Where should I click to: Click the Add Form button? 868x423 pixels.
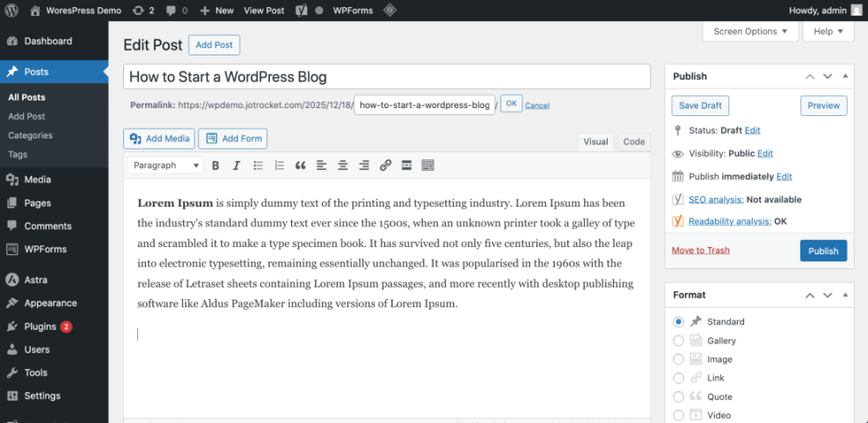pyautogui.click(x=233, y=139)
